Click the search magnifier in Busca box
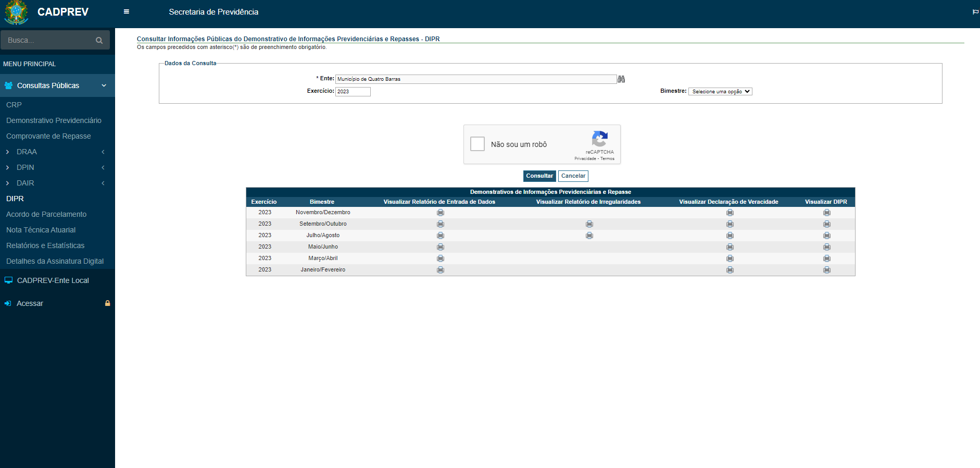Viewport: 980px width, 468px height. [x=99, y=40]
